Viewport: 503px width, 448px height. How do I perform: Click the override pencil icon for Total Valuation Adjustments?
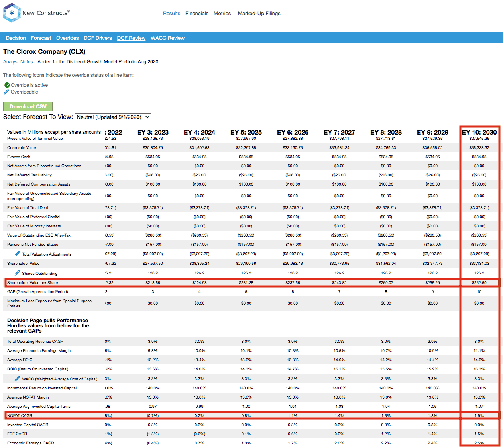(18, 254)
